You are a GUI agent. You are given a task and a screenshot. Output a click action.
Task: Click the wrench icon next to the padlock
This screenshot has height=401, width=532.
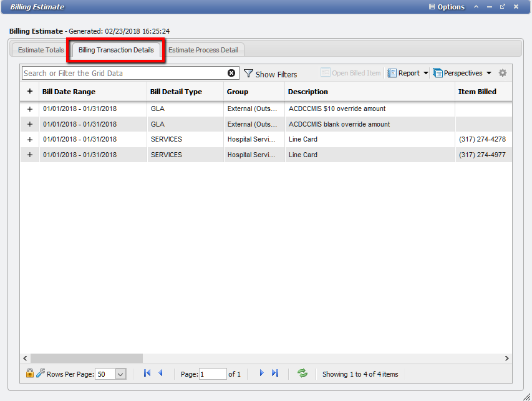[x=38, y=373]
